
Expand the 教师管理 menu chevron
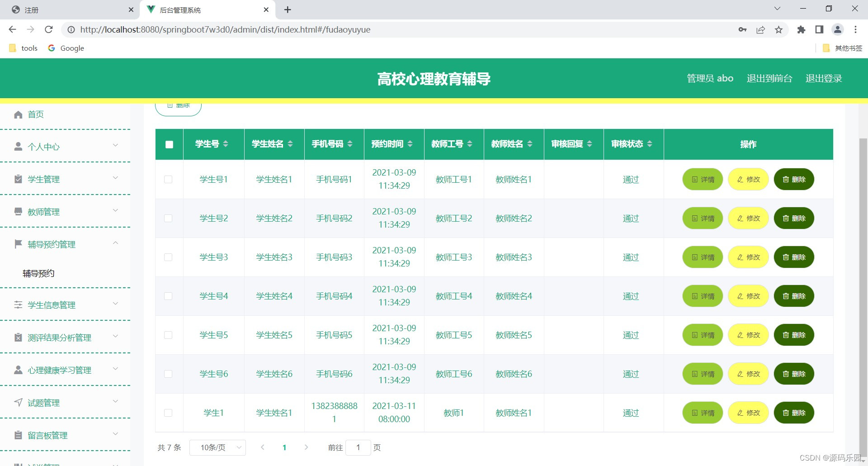pyautogui.click(x=115, y=210)
